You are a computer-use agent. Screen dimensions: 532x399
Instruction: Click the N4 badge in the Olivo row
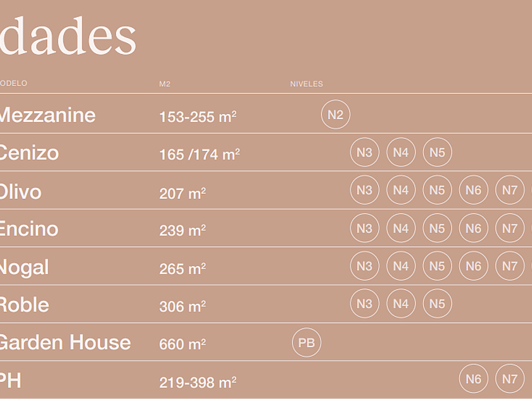[x=401, y=190]
